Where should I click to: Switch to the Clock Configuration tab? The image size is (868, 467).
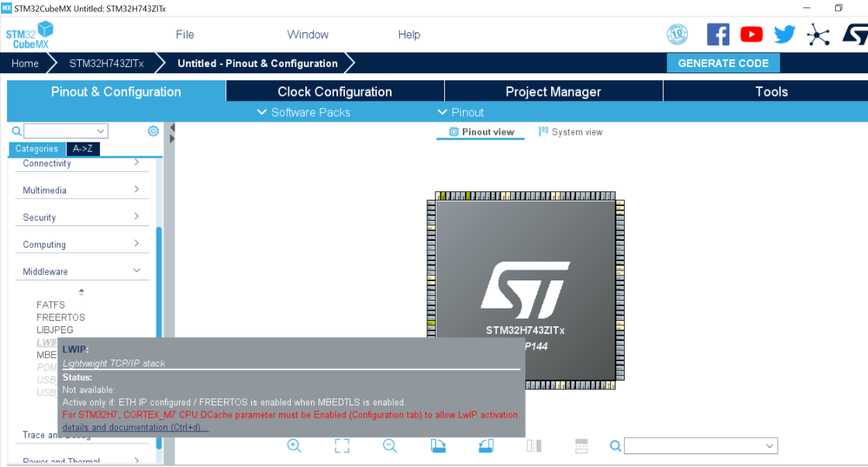[335, 91]
